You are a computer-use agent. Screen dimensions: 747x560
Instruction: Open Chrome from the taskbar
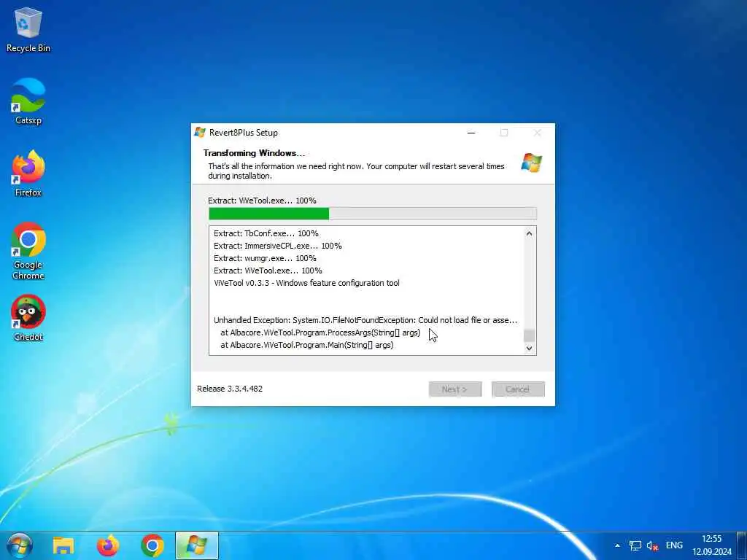tap(152, 545)
